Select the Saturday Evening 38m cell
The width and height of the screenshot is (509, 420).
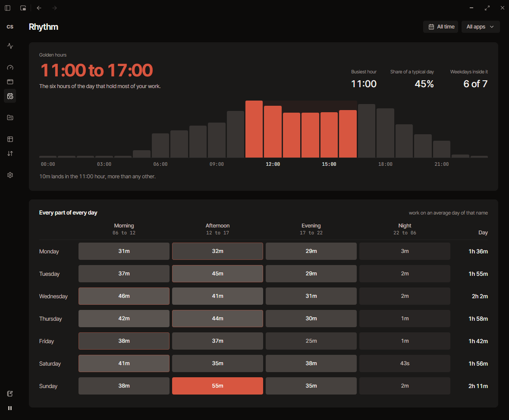pos(311,363)
